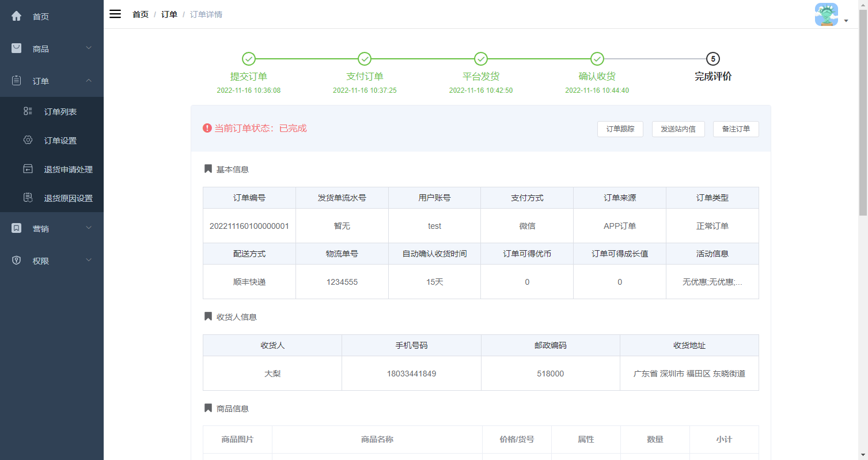The width and height of the screenshot is (868, 460).
Task: Expand the 权限 menu chevron
Action: coord(89,260)
